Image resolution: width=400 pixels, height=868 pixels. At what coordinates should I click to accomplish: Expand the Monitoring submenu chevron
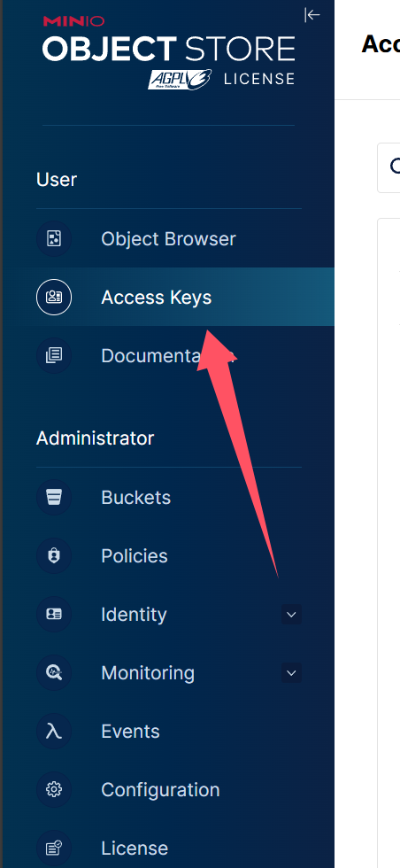[x=291, y=673]
